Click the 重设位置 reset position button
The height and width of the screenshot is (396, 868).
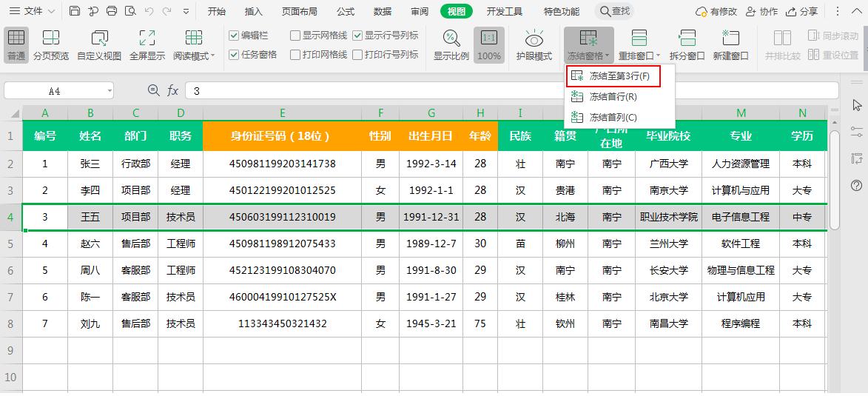coord(833,55)
